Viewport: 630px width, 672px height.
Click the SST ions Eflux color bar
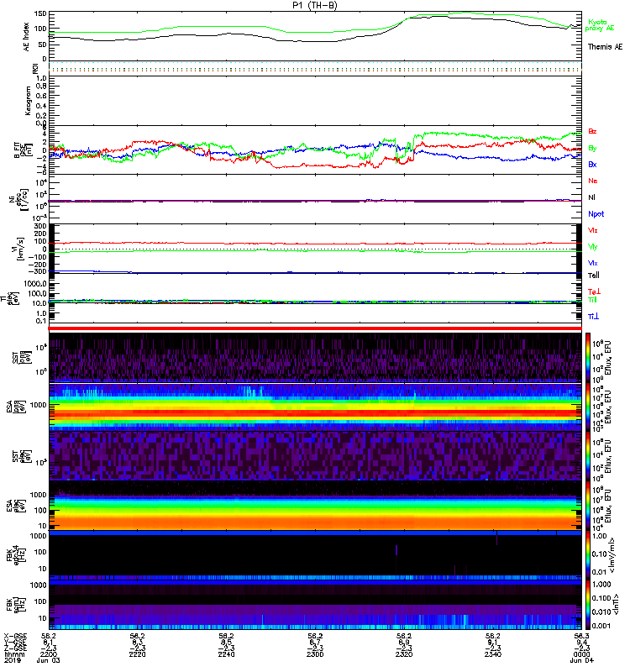pos(588,358)
